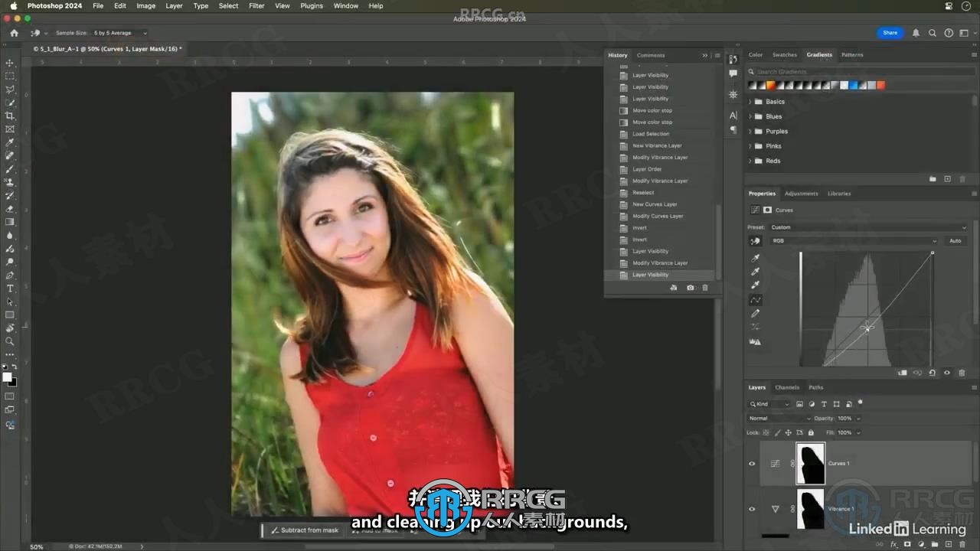Toggle adjustment visibility eye in Properties panel
Image resolution: width=980 pixels, height=551 pixels.
947,373
